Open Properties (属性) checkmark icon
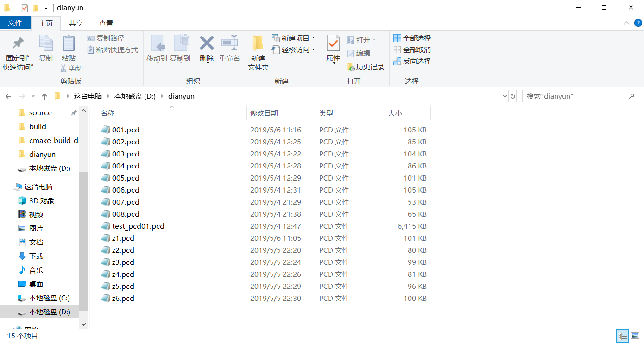 pyautogui.click(x=333, y=44)
